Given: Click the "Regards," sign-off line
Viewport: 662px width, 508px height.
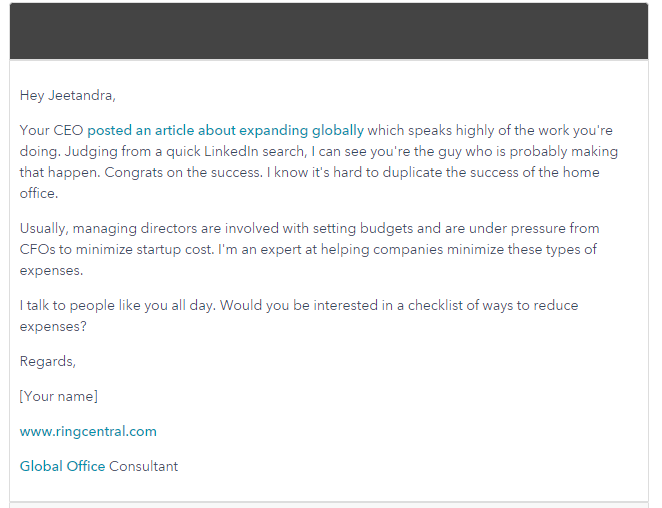Looking at the screenshot, I should pos(48,361).
